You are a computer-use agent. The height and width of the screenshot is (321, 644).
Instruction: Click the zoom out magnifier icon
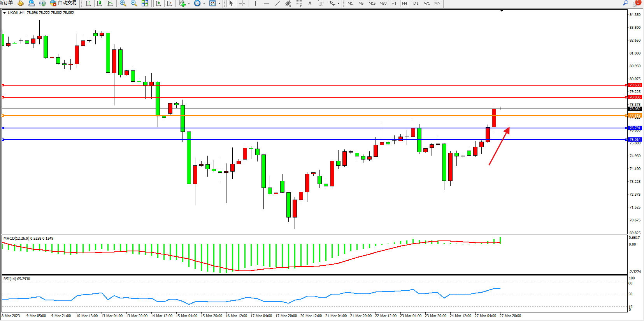(134, 4)
